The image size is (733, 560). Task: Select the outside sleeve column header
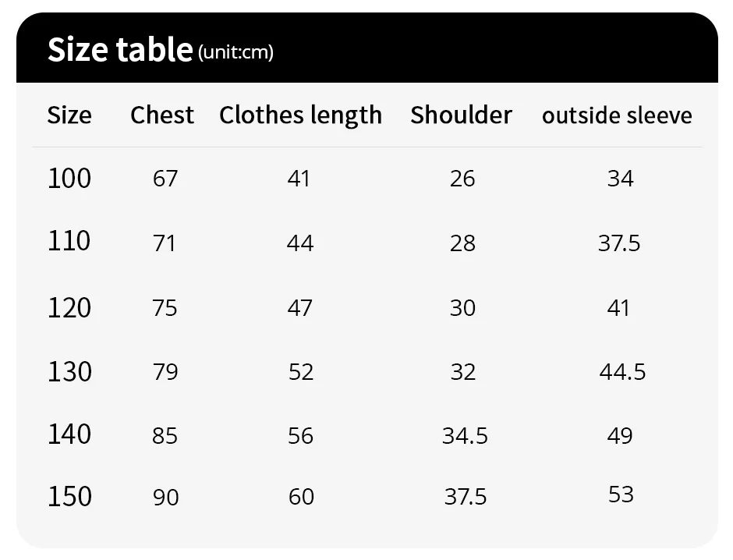click(617, 115)
